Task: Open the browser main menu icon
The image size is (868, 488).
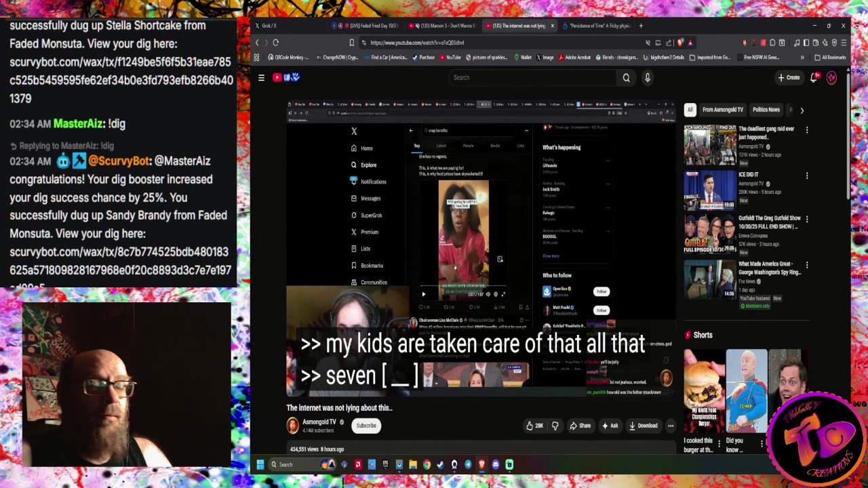Action: [843, 43]
